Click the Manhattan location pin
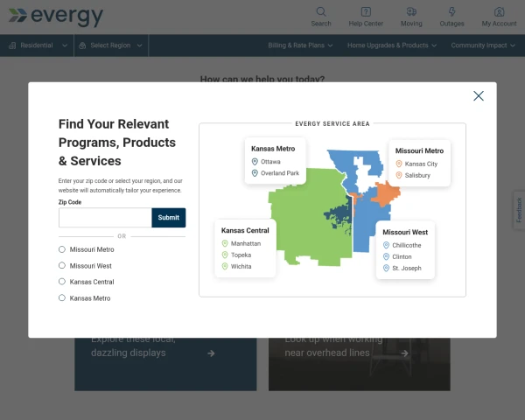Screen dimensions: 525x420 tap(225, 243)
